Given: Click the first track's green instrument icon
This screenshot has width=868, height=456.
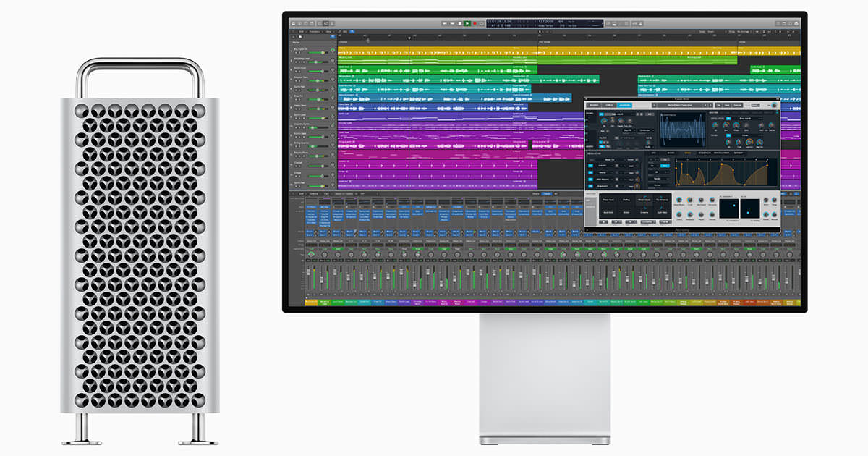Looking at the screenshot, I should click(x=333, y=51).
